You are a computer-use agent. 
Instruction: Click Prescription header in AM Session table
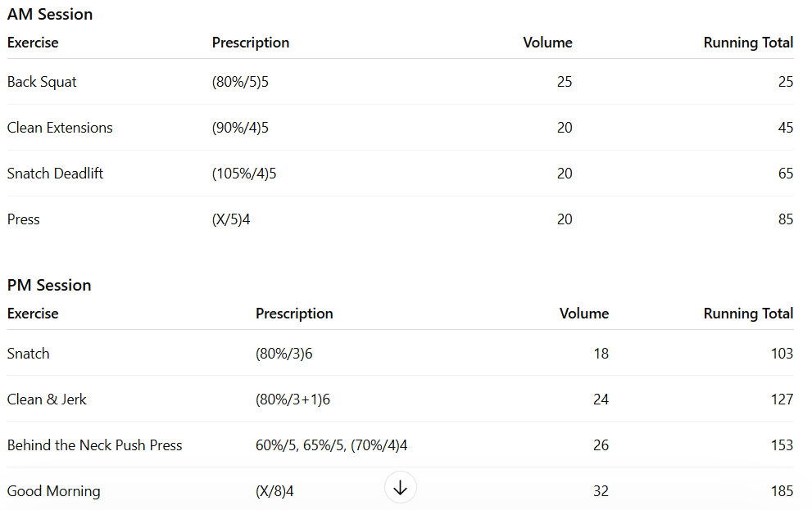point(251,43)
